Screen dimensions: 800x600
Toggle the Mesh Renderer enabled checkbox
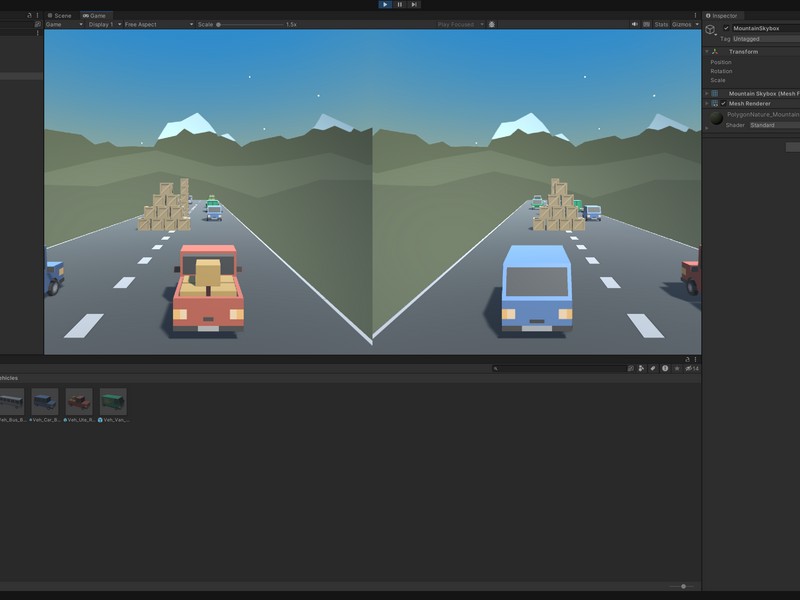(x=723, y=104)
